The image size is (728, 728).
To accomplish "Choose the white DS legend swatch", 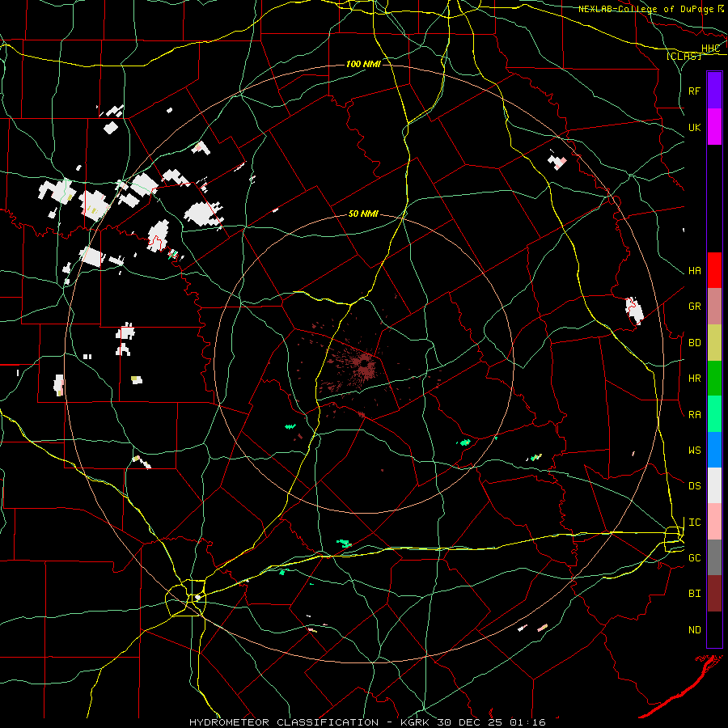I will point(714,485).
